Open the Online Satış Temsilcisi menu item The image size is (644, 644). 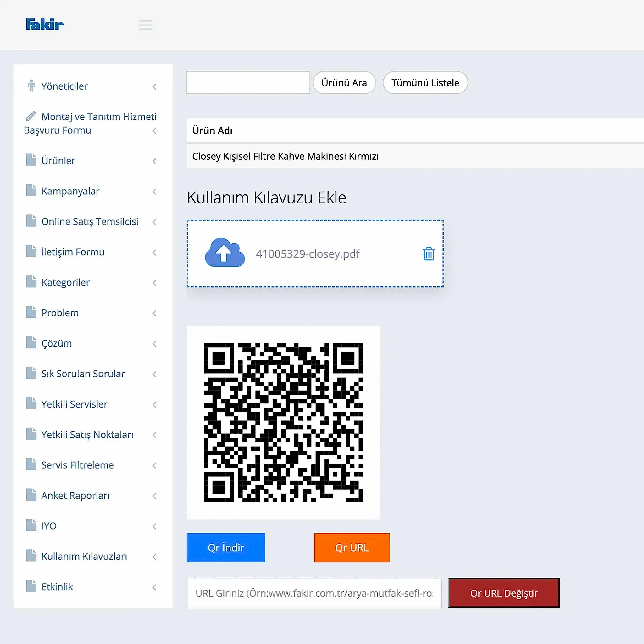[x=90, y=222]
